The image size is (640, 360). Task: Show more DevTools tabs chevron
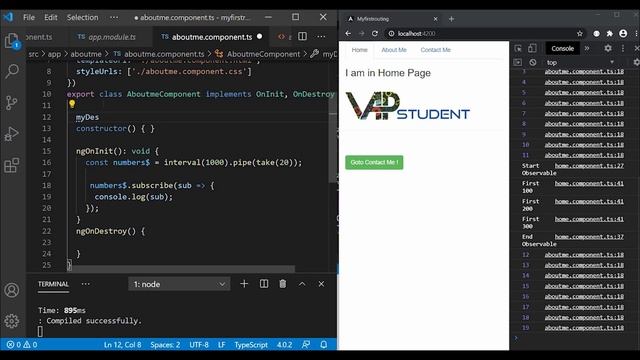tap(587, 48)
